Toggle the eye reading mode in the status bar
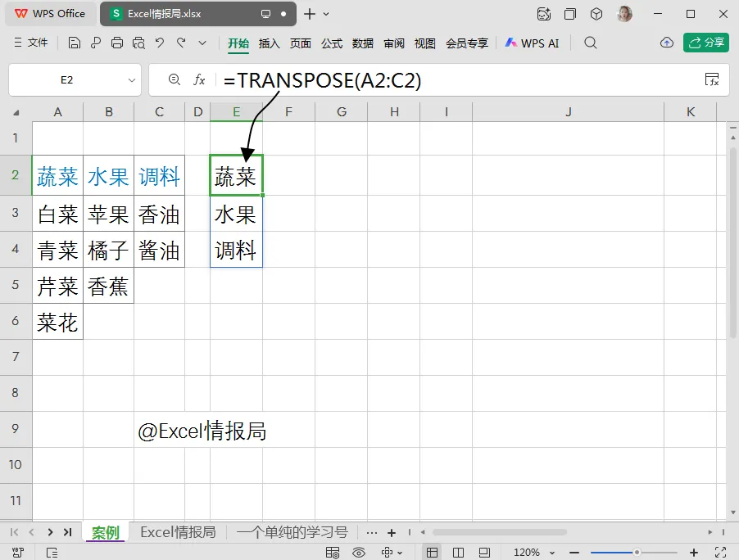 [x=359, y=553]
